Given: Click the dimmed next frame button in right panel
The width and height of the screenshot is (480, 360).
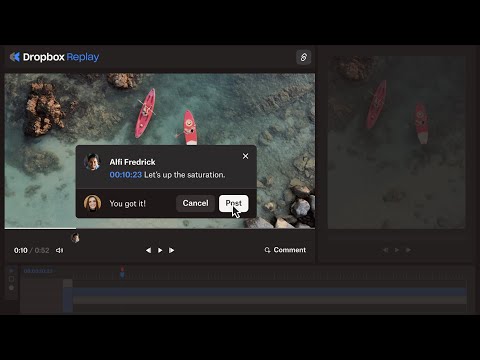Looking at the screenshot, I should (x=408, y=250).
